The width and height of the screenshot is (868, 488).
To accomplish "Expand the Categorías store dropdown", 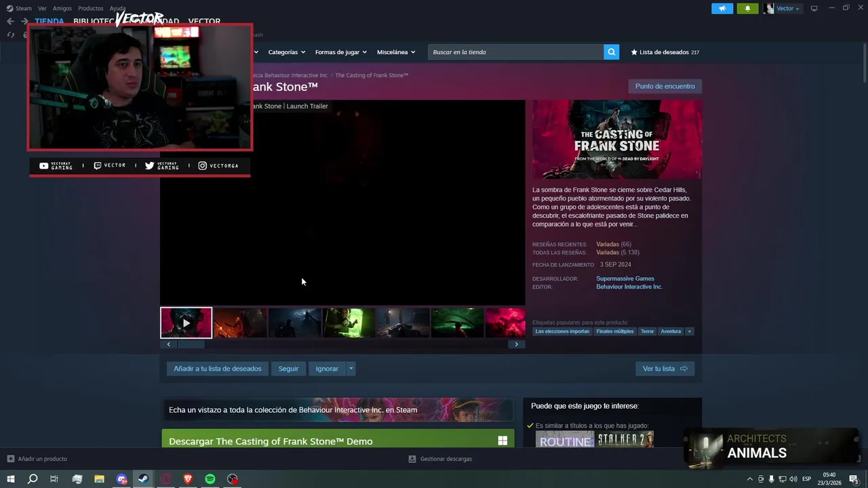I will tap(287, 52).
